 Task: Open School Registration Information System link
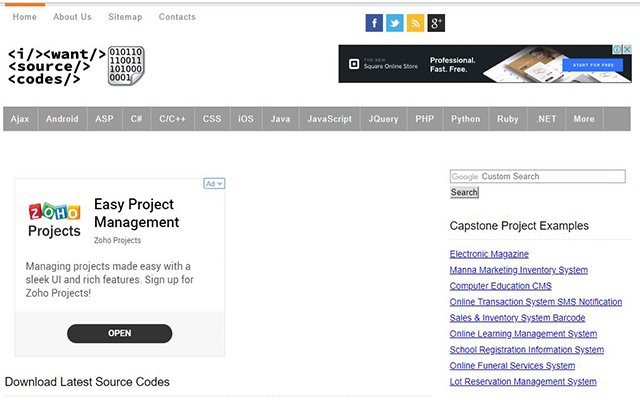(x=527, y=349)
